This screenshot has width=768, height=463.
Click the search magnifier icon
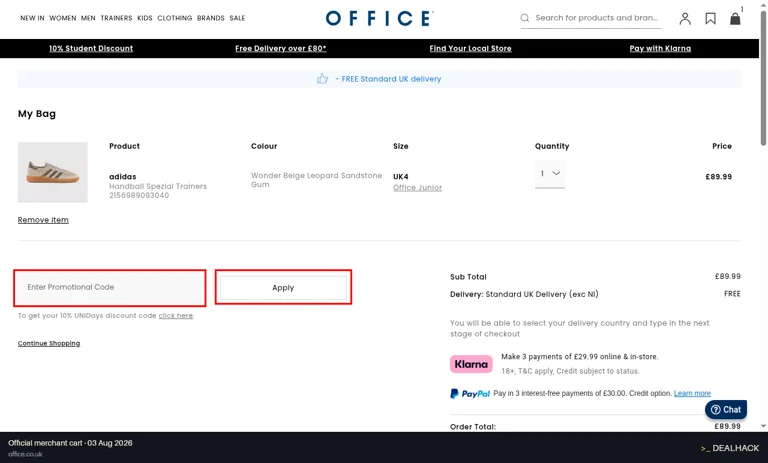(525, 18)
